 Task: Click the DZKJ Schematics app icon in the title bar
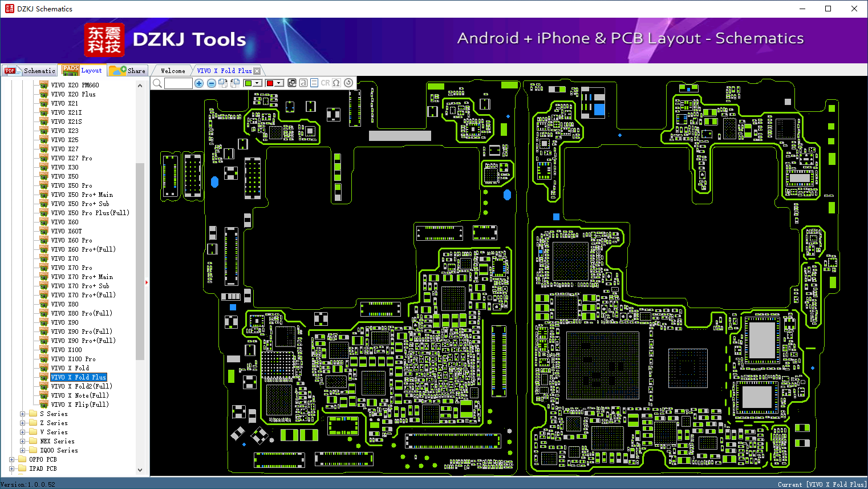click(10, 9)
